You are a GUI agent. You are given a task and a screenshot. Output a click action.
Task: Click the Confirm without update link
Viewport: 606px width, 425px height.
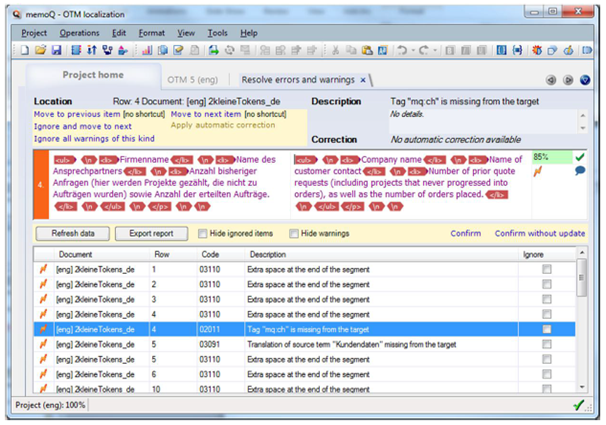(540, 234)
